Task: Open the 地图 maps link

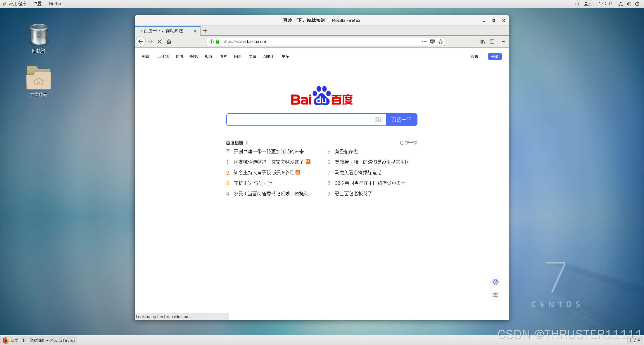Action: click(179, 56)
